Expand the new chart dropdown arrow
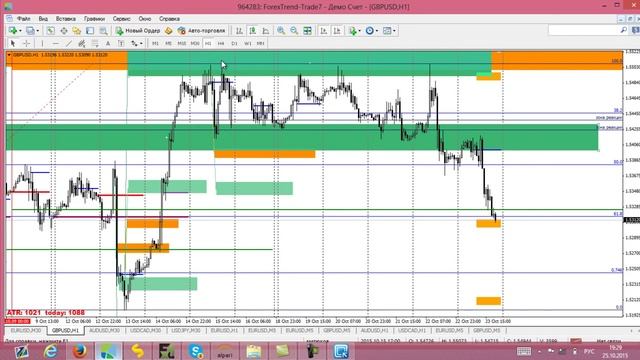The width and height of the screenshot is (640, 360). coord(20,31)
